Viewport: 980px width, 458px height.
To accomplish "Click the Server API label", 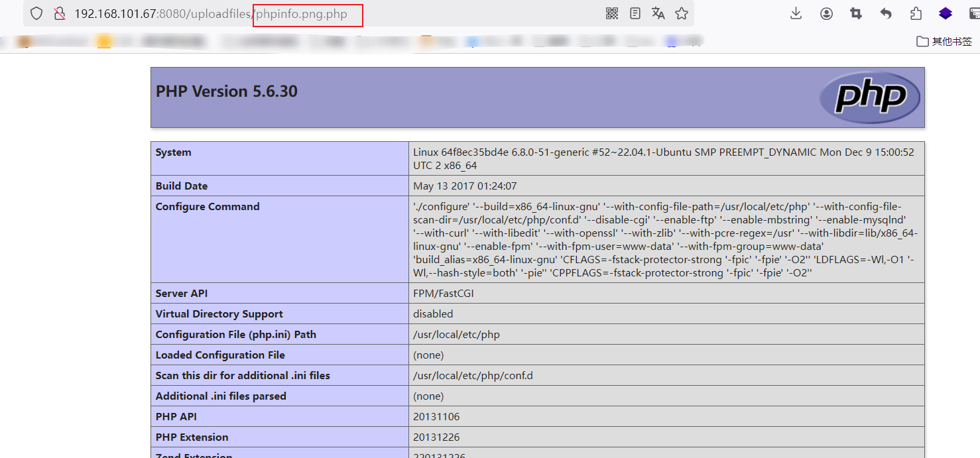I will click(182, 294).
